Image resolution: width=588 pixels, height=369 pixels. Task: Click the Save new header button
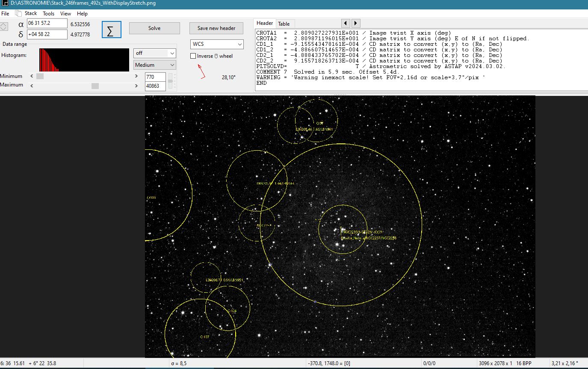tap(216, 28)
